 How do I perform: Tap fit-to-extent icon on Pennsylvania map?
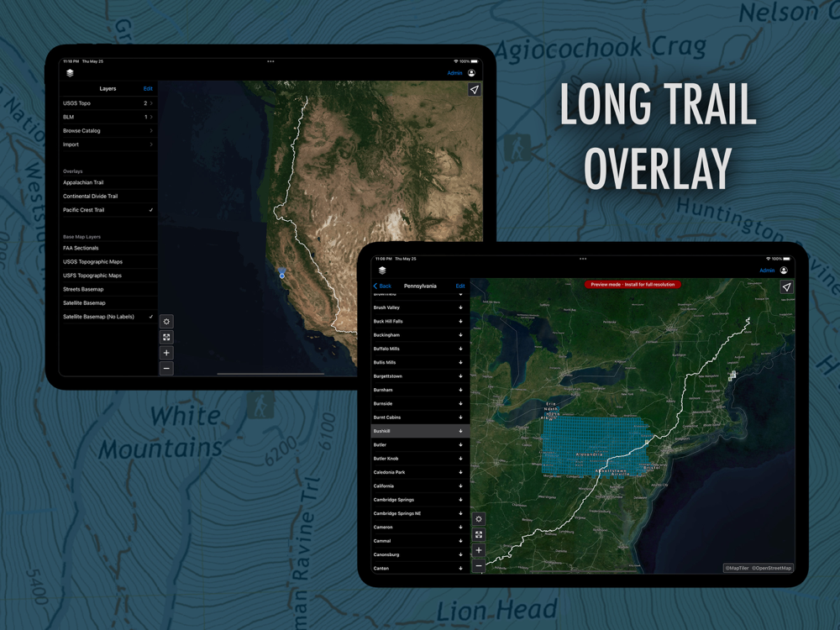pyautogui.click(x=479, y=534)
